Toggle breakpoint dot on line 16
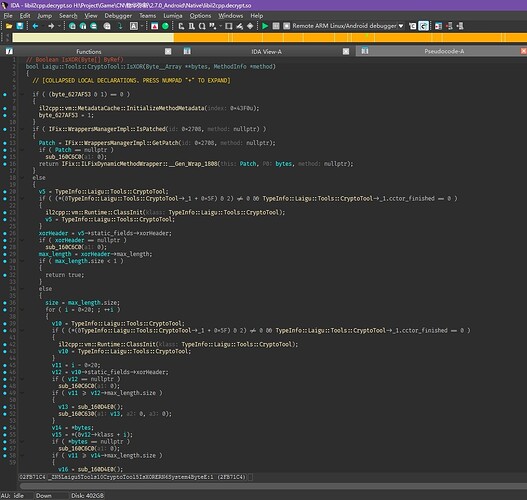The image size is (527, 500). (5, 164)
